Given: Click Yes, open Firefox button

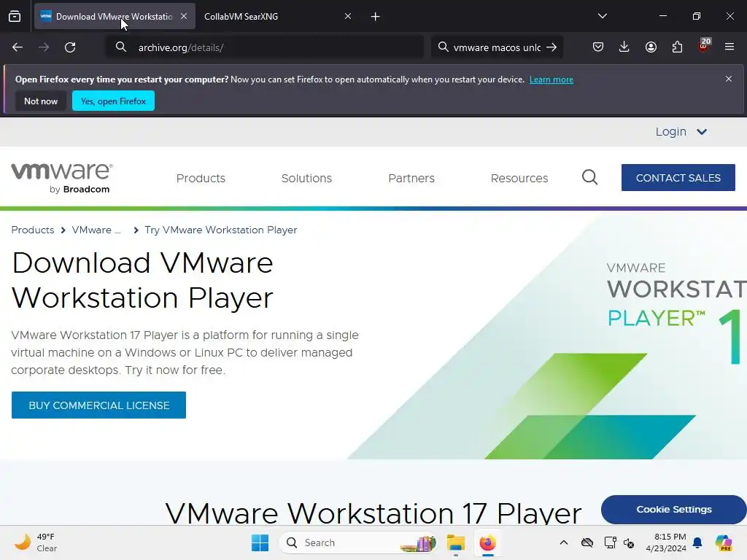Looking at the screenshot, I should point(113,101).
